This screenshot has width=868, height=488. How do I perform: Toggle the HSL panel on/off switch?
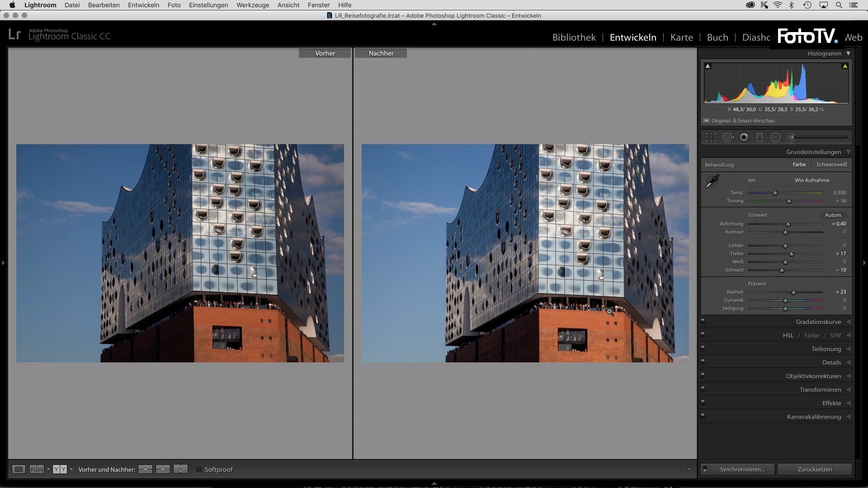click(x=703, y=335)
